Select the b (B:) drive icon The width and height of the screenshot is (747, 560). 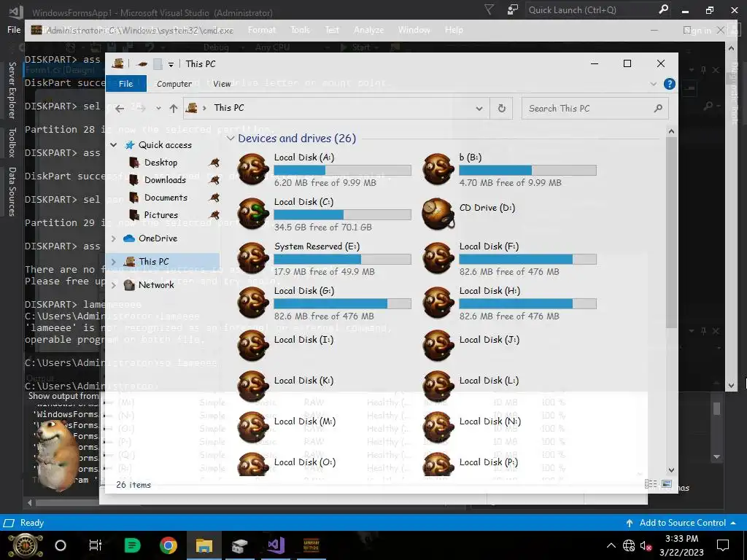pos(438,169)
